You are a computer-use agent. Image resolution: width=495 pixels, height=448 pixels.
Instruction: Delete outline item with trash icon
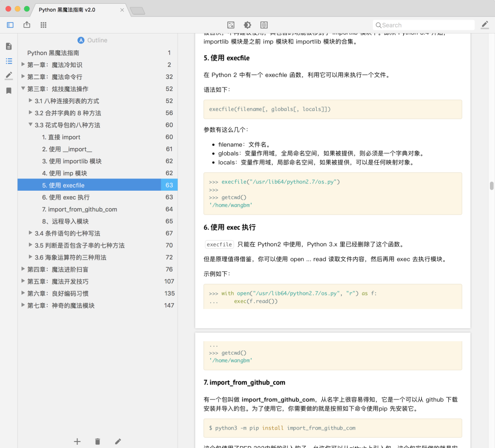click(x=98, y=442)
